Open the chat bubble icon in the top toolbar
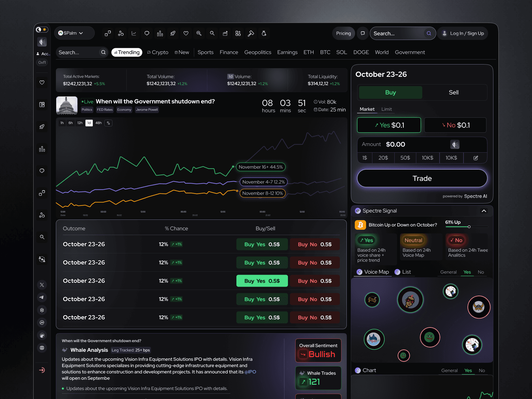Image resolution: width=532 pixels, height=399 pixels. tap(147, 33)
